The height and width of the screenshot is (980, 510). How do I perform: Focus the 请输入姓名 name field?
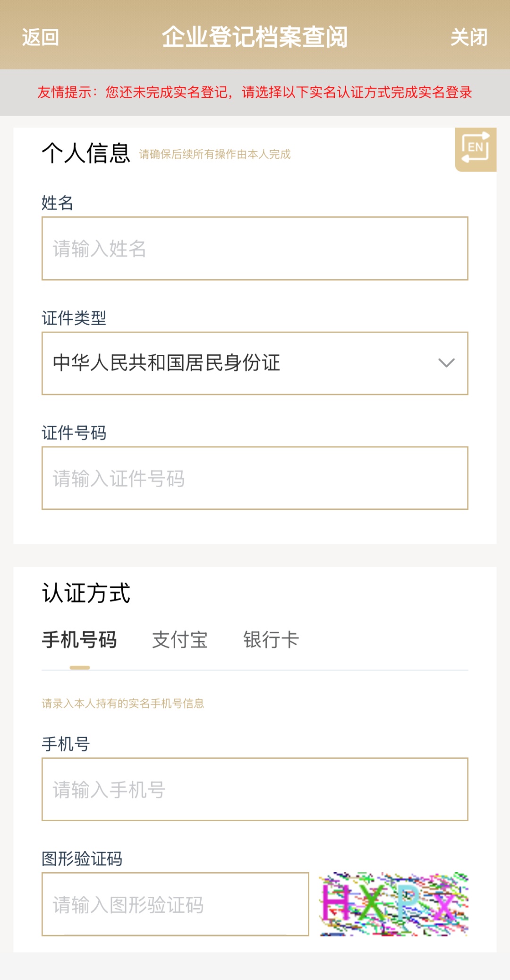(255, 249)
